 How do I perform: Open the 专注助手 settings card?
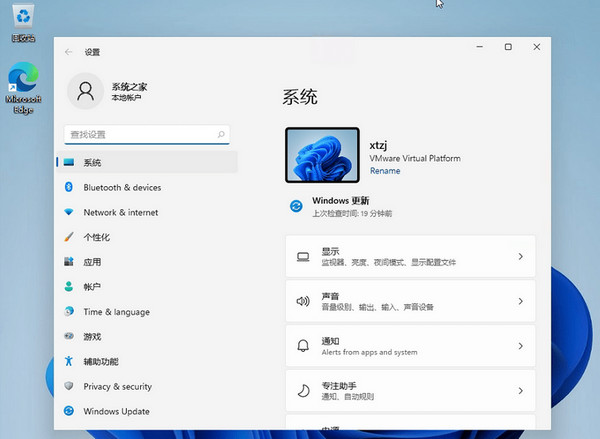(x=410, y=390)
